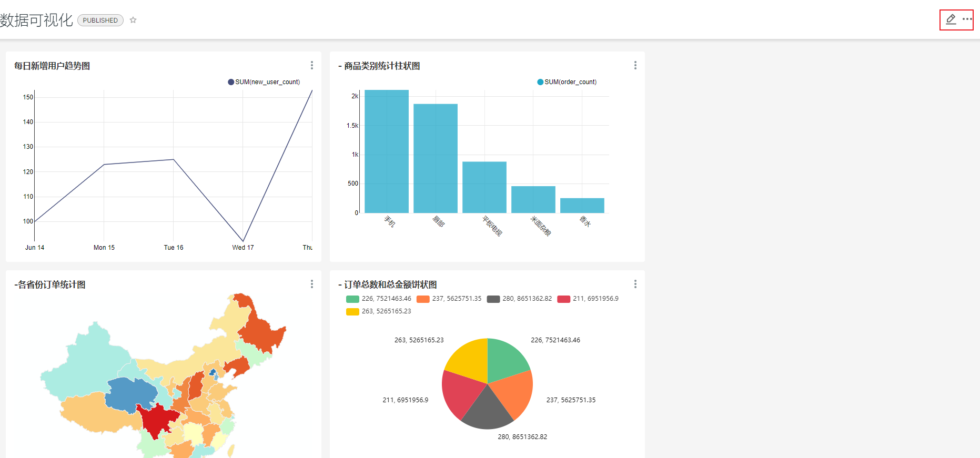The width and height of the screenshot is (980, 458).
Task: Toggle SUM(new_user_count) legend series
Action: tap(264, 82)
